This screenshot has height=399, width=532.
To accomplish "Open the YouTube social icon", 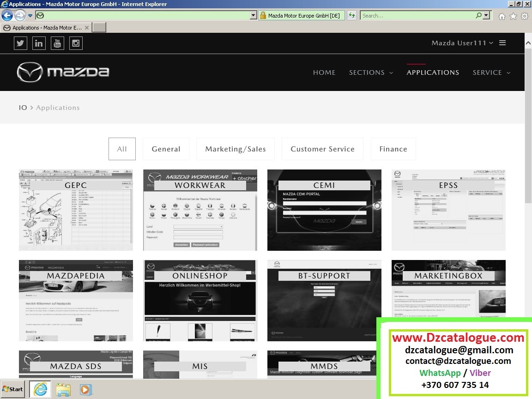I will pyautogui.click(x=57, y=43).
